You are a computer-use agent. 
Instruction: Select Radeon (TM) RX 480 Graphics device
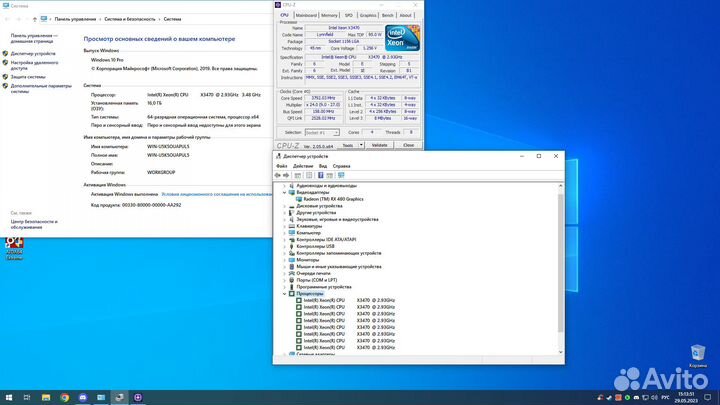(x=333, y=199)
